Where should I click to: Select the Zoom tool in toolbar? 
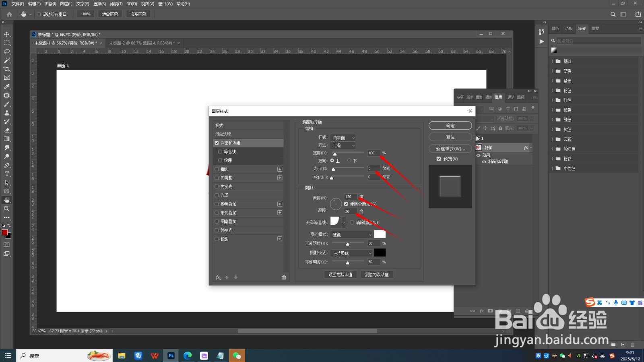coord(7,209)
